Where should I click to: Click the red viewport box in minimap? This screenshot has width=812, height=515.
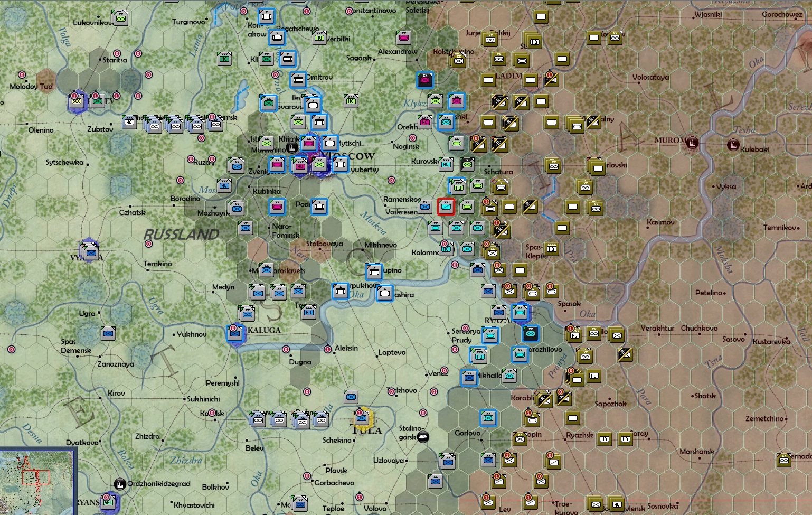tap(35, 477)
